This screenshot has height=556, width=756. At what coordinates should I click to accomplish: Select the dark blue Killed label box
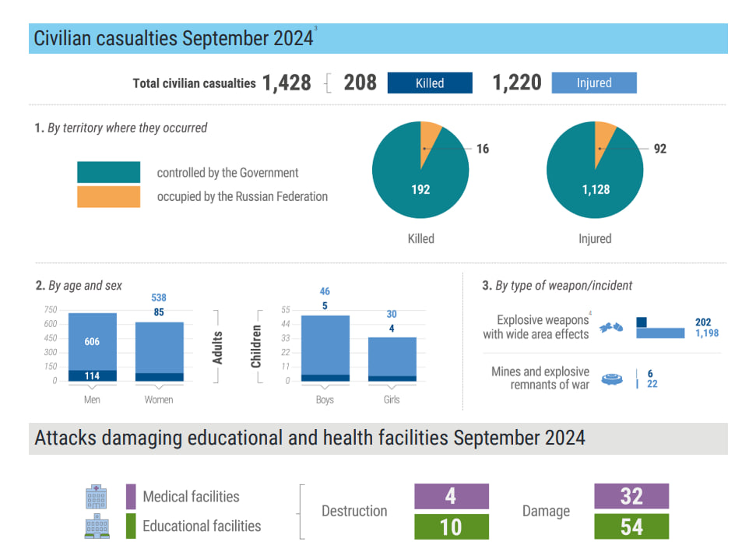[x=430, y=83]
